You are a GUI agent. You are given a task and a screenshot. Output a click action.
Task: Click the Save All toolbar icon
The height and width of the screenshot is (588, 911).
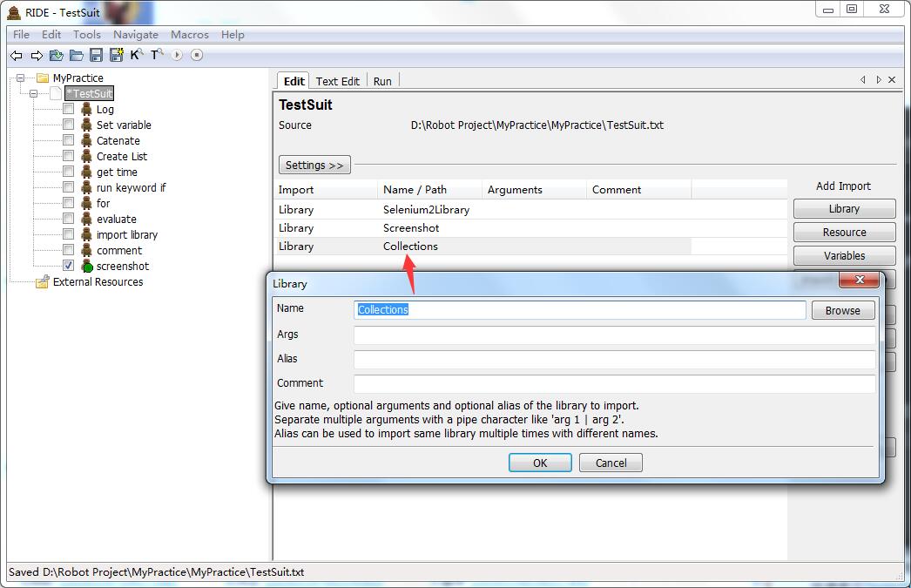coord(116,56)
